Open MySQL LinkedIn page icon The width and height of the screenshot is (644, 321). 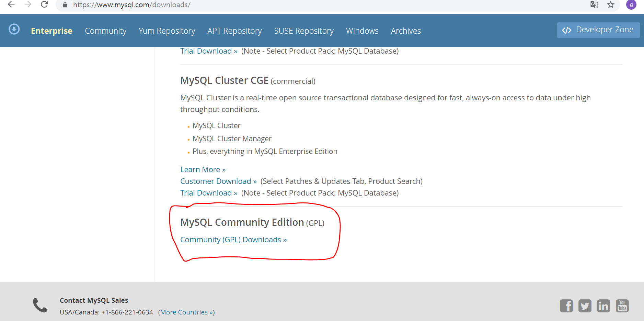point(603,306)
